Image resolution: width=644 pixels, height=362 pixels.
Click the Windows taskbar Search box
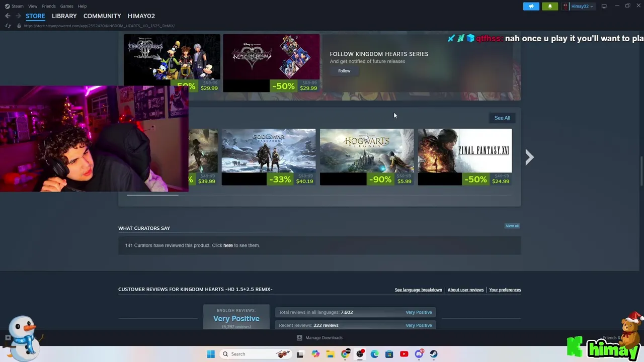256,354
